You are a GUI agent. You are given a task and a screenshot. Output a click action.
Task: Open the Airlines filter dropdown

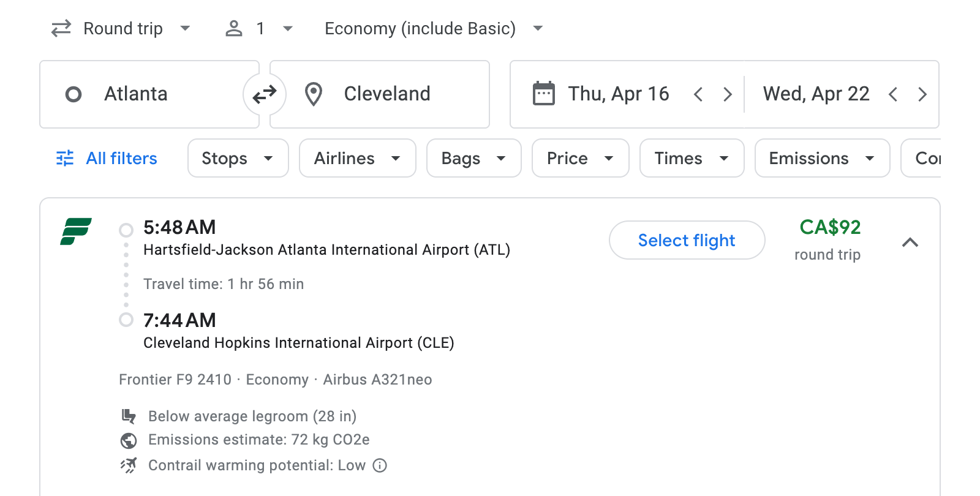tap(357, 158)
